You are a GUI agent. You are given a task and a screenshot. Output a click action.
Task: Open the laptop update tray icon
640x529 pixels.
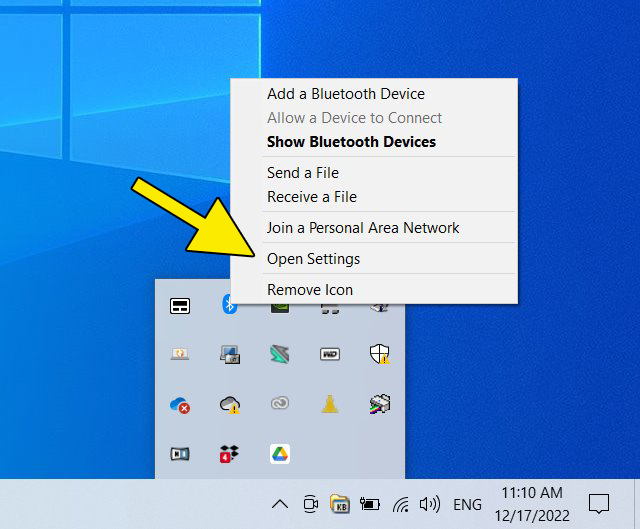click(x=180, y=353)
